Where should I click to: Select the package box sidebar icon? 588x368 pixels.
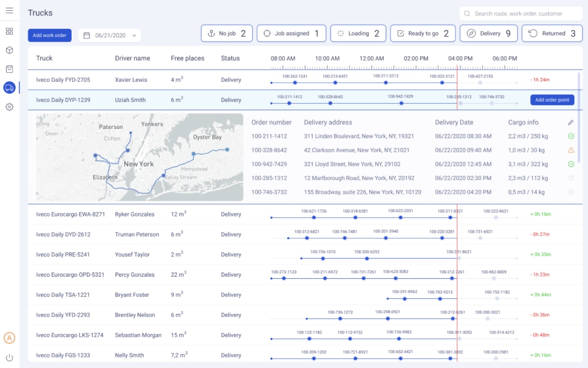click(x=9, y=50)
